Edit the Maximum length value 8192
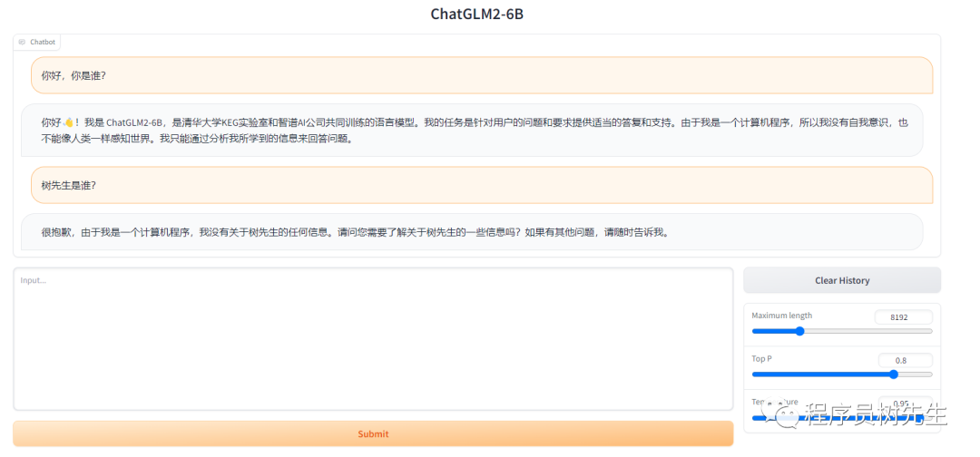Screen dimensions: 980x457 [903, 317]
